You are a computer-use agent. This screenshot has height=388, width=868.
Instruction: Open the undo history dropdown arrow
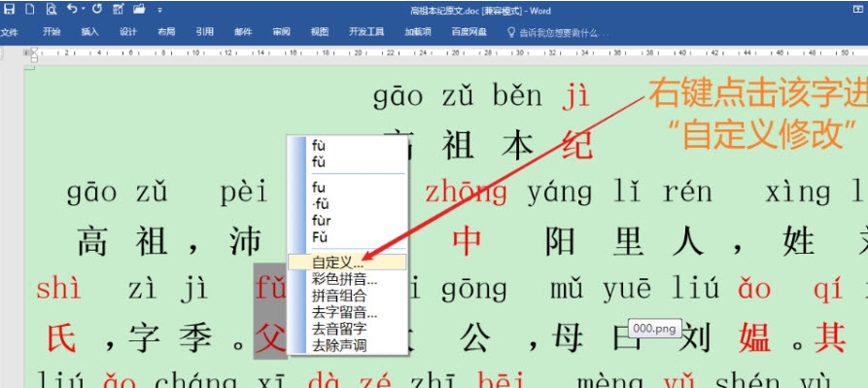(83, 9)
